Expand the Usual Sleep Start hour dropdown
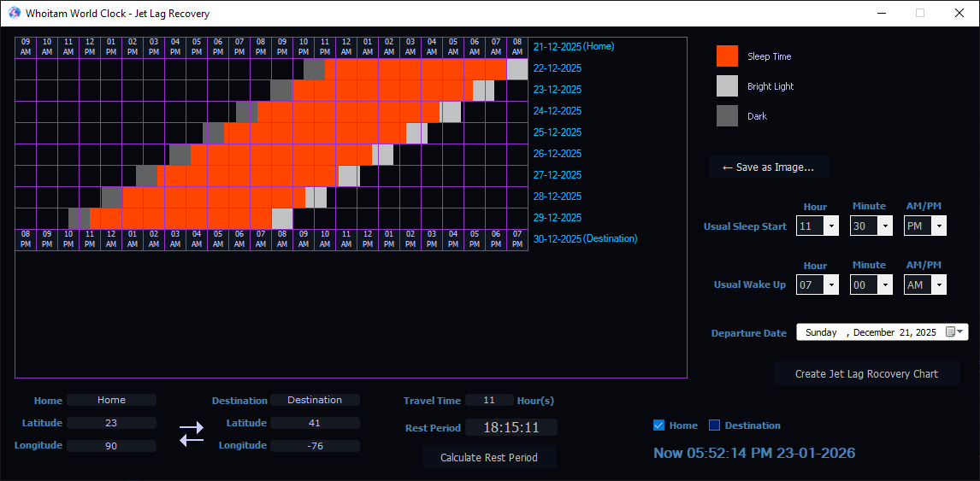 [x=831, y=226]
